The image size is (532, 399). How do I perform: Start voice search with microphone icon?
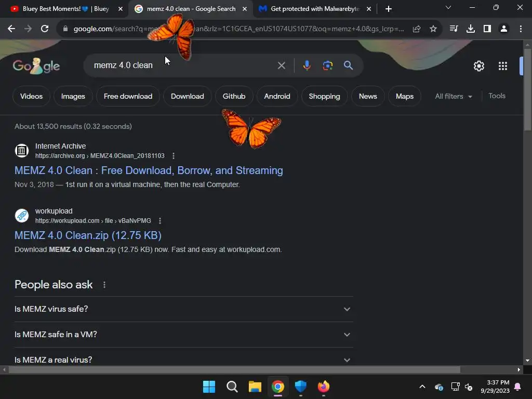[307, 65]
